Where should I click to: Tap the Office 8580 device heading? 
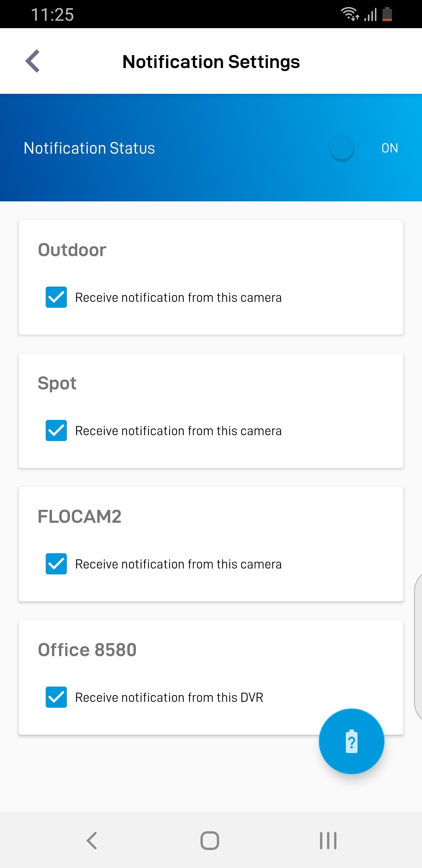(87, 650)
